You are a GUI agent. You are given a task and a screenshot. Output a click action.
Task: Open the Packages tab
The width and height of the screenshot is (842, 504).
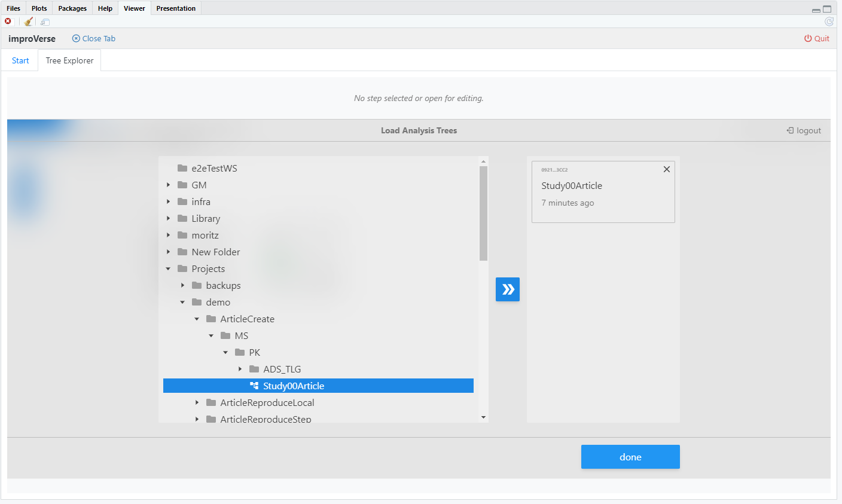[x=72, y=8]
